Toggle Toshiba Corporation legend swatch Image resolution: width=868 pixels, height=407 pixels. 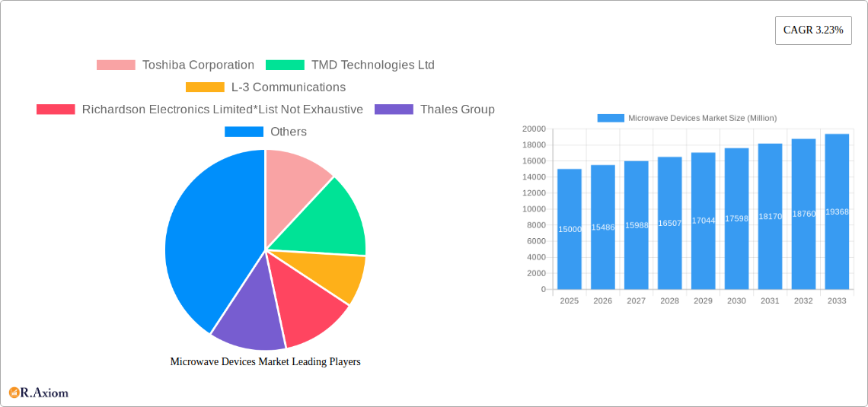tap(116, 65)
